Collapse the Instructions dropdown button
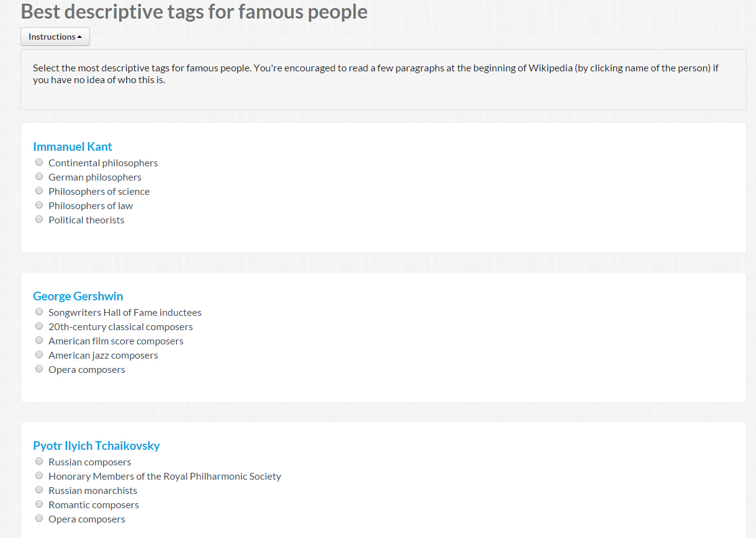The height and width of the screenshot is (538, 756). 55,37
